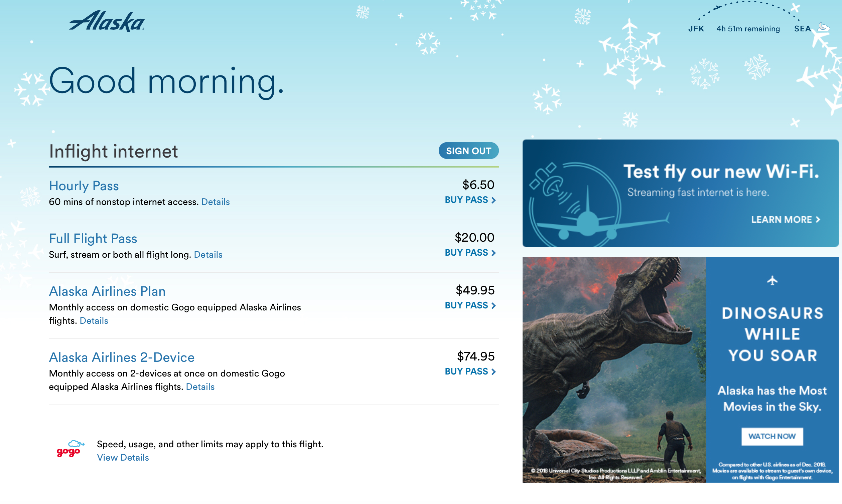The height and width of the screenshot is (504, 842).
Task: Click the Sign Out button
Action: coord(468,151)
